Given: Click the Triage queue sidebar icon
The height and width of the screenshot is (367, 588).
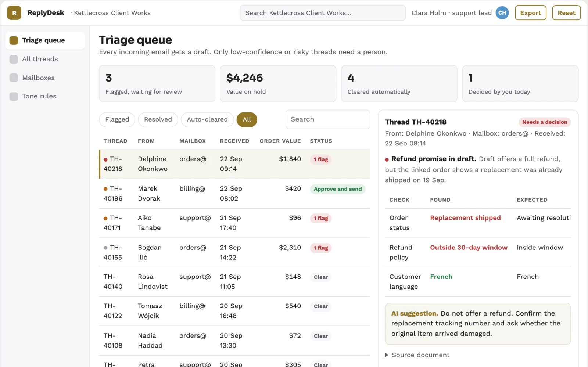Looking at the screenshot, I should point(14,40).
